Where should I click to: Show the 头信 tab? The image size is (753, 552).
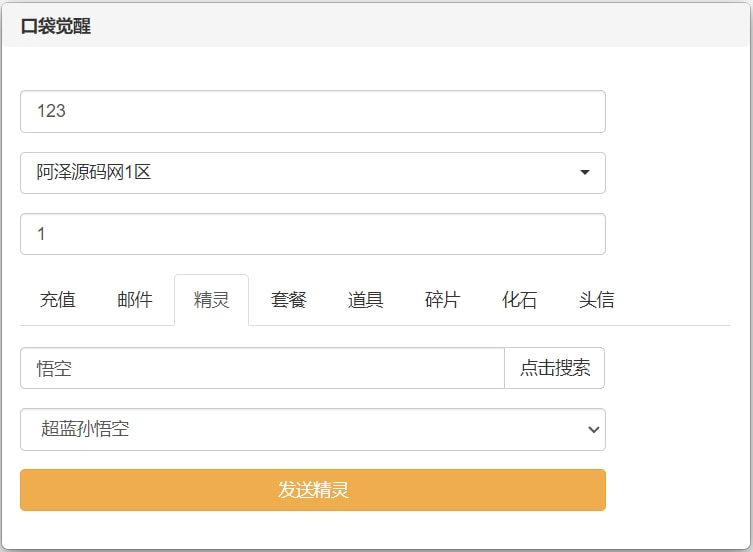click(x=596, y=300)
